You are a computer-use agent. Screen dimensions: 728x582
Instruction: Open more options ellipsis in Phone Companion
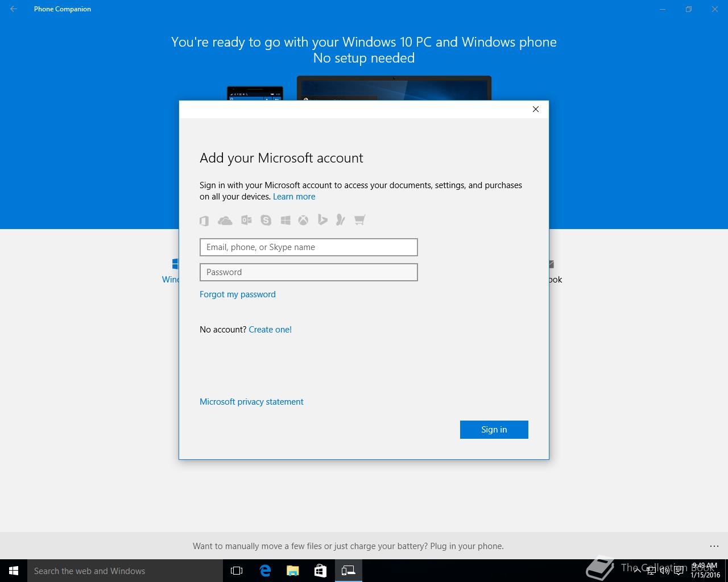714,546
